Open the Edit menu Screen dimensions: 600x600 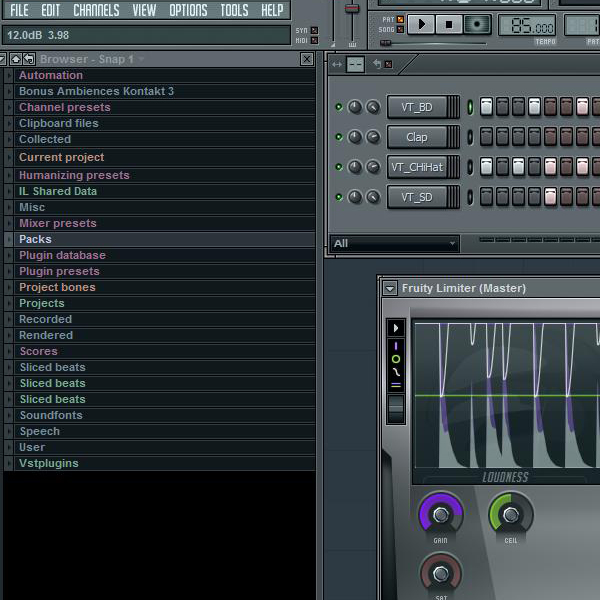coord(51,10)
